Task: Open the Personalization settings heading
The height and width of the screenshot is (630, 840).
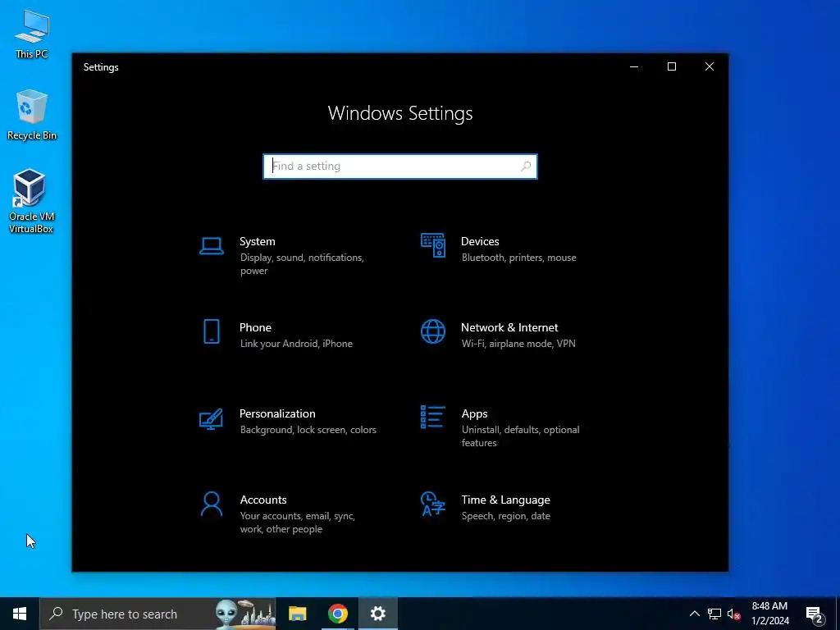Action: tap(277, 413)
